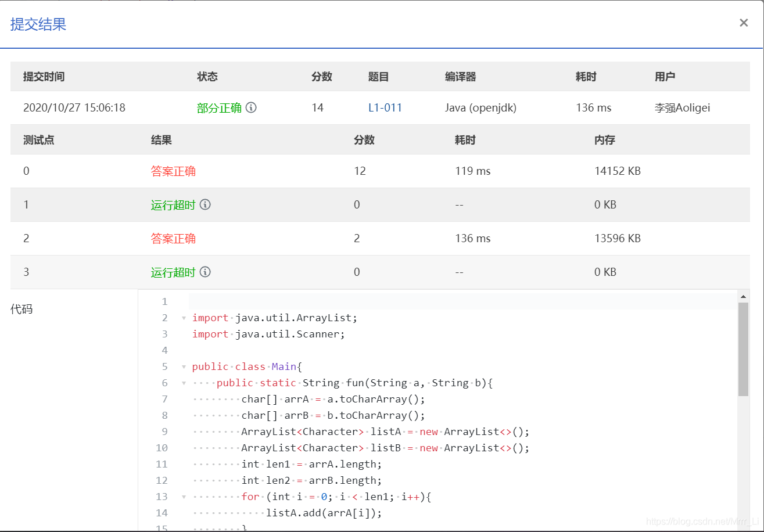Image resolution: width=764 pixels, height=532 pixels.
Task: Click code line import java.util.Scanner
Action: [x=268, y=334]
